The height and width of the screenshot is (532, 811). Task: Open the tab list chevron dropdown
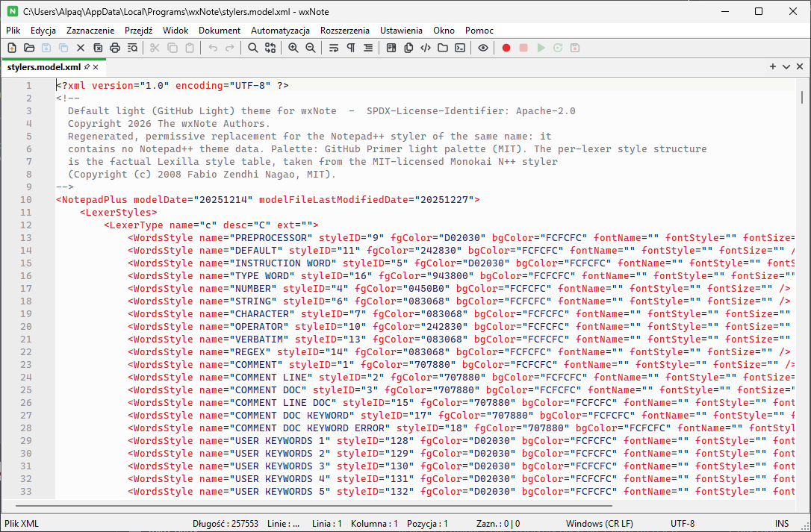coord(786,66)
